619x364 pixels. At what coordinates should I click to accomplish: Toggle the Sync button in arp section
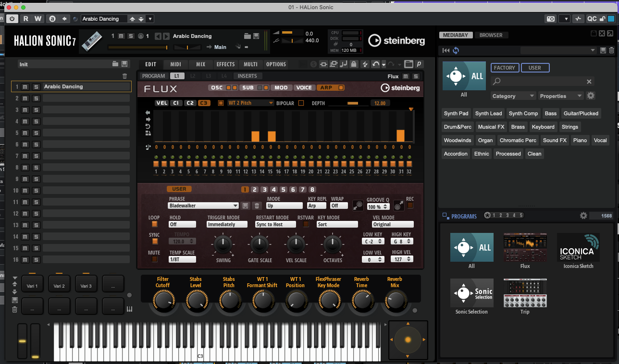154,242
